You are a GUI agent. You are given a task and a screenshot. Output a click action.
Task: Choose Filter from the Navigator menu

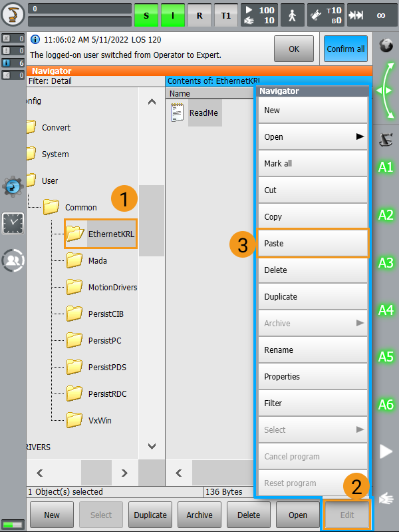(313, 403)
